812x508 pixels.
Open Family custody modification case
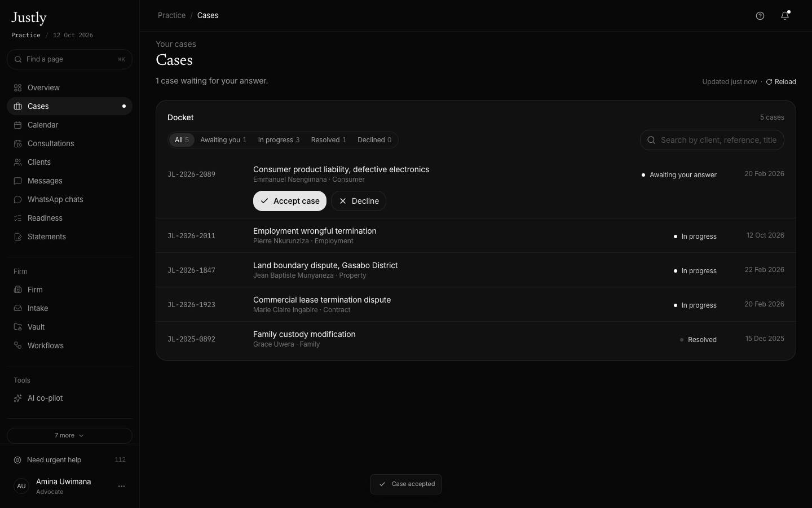[476, 339]
